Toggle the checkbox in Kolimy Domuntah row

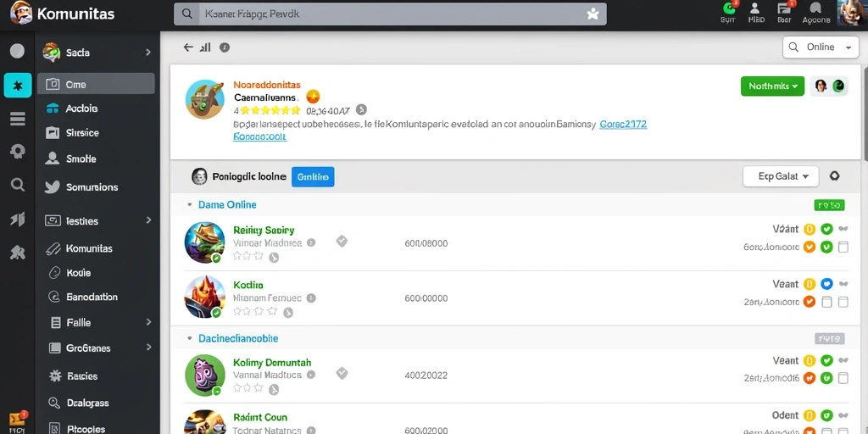point(843,378)
